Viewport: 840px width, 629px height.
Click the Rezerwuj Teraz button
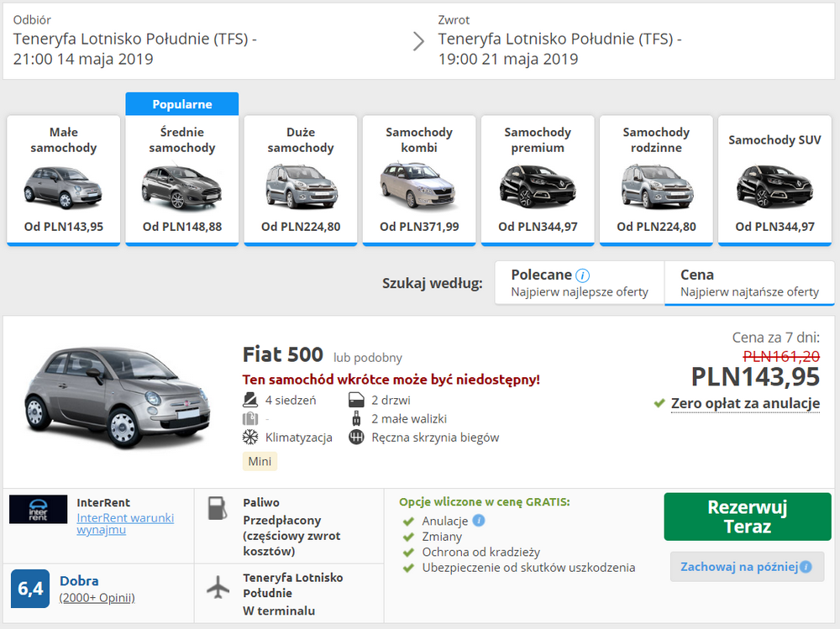point(748,516)
